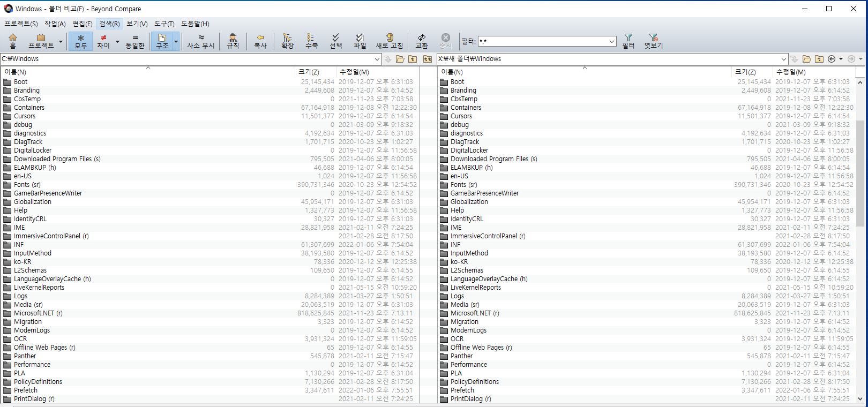Image resolution: width=868 pixels, height=407 pixels.
Task: Sort right pane by 크기(Z) column
Action: [752, 72]
